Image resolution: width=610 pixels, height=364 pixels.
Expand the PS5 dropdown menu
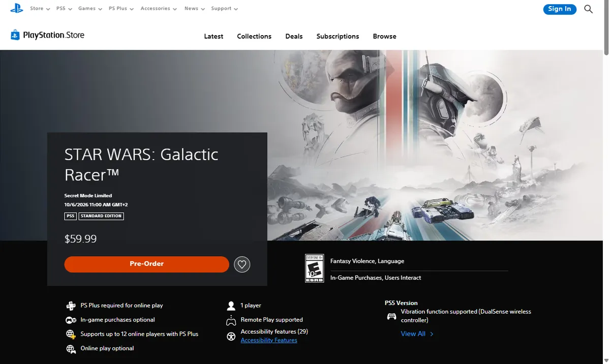64,9
